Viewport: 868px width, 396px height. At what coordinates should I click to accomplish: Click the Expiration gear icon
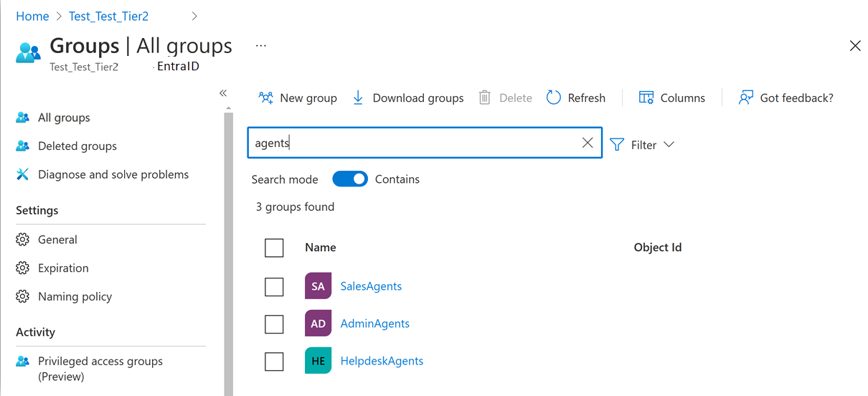click(23, 268)
